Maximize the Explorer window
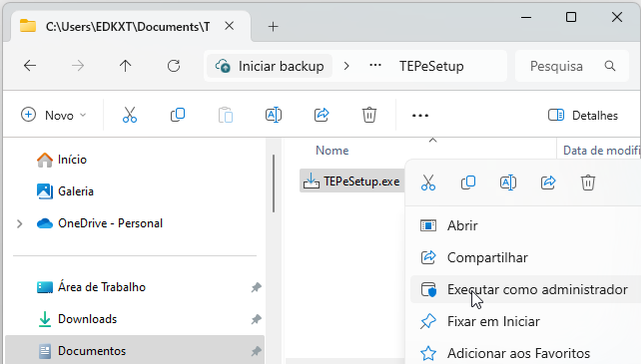The height and width of the screenshot is (364, 641). pyautogui.click(x=571, y=17)
